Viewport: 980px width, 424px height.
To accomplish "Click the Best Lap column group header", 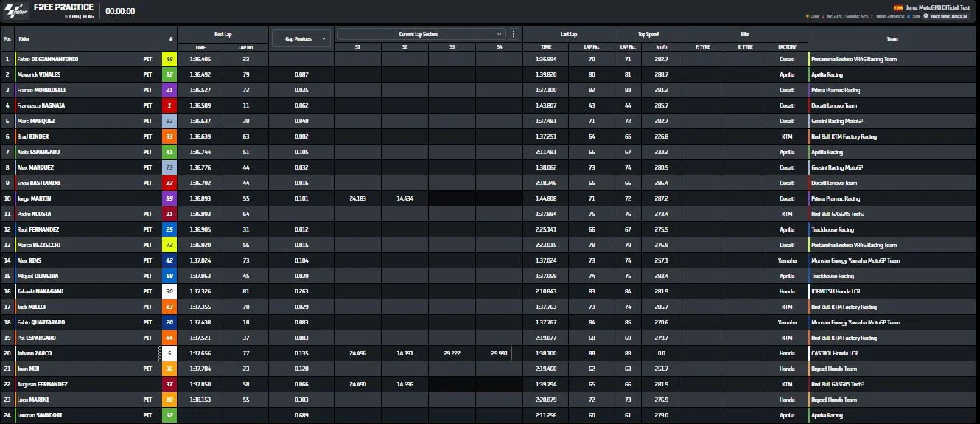I will 223,34.
